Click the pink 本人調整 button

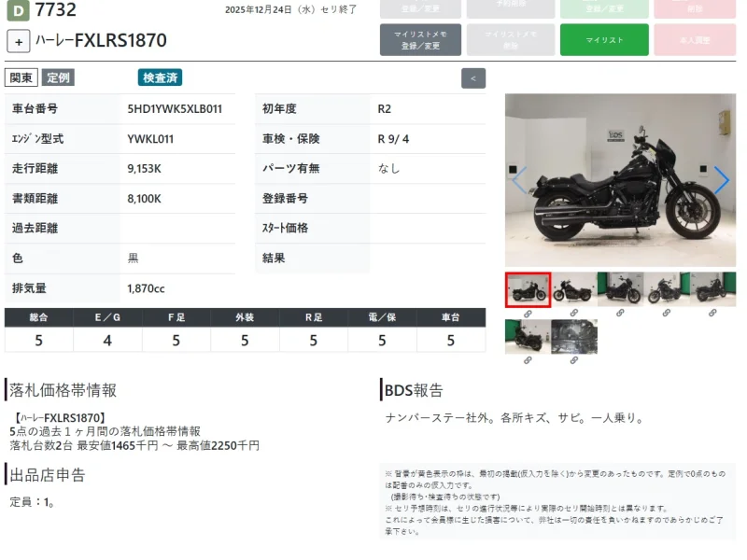695,40
